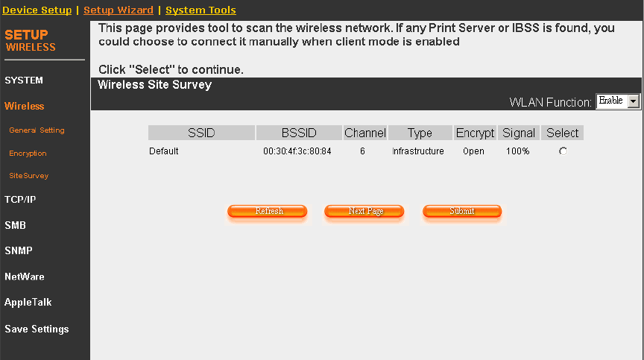Open the TCP/IP settings section
644x360 pixels.
tap(20, 200)
